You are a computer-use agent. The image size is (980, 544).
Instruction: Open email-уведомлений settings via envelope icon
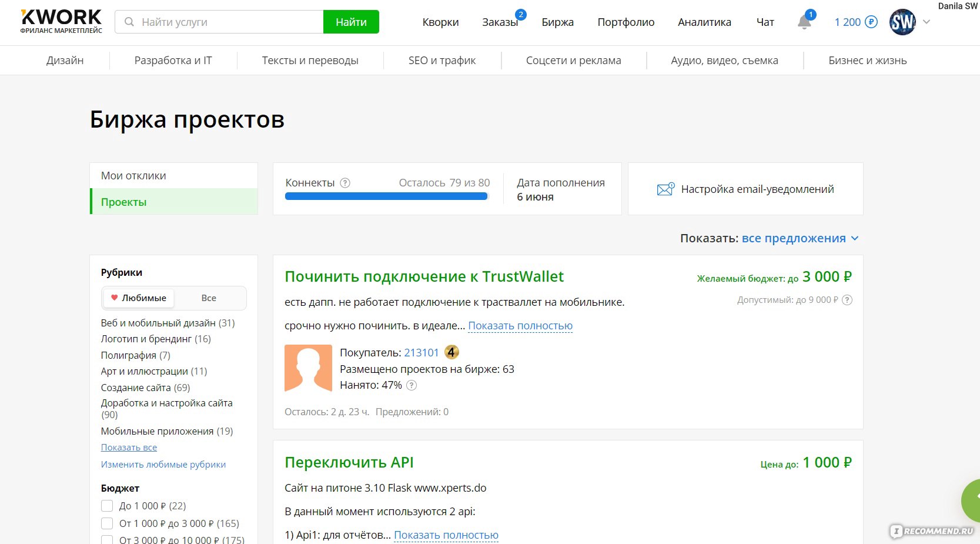(x=665, y=188)
